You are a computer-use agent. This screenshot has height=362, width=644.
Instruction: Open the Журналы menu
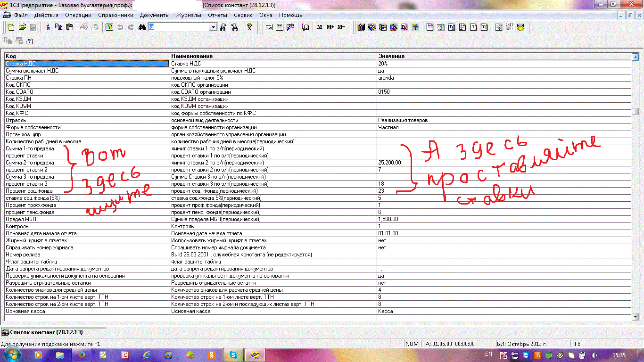pyautogui.click(x=189, y=15)
